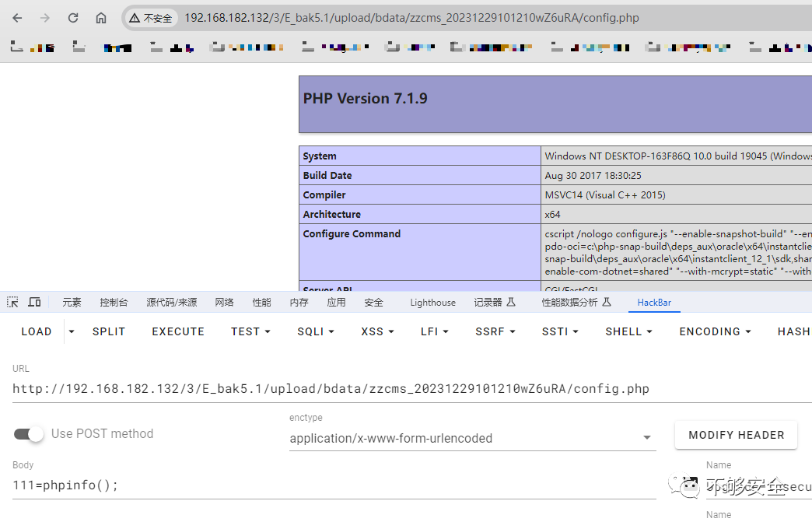
Task: Toggle the DevTools device toolbar icon
Action: click(34, 302)
